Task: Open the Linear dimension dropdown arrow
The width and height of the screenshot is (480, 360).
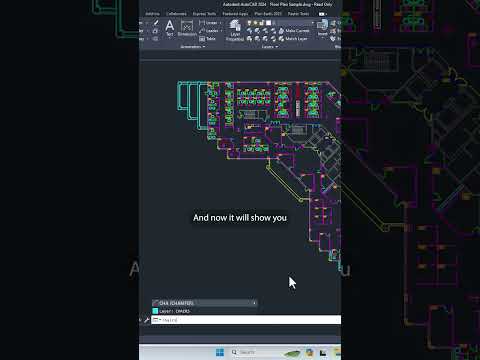Action: [221, 23]
